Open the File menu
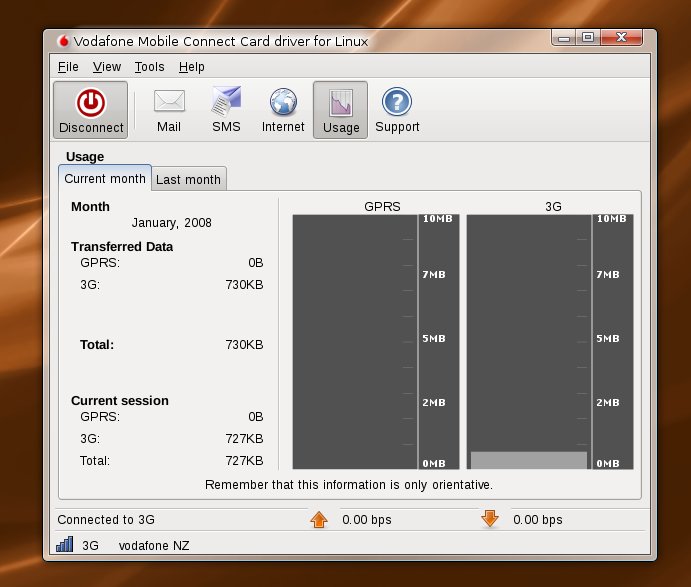Screen dimensions: 691x587 pos(68,67)
